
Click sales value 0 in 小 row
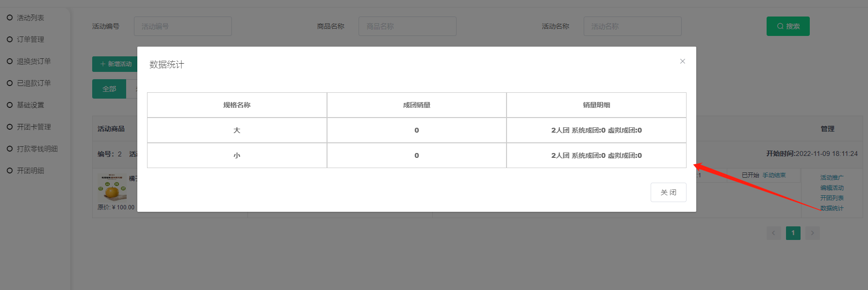point(417,155)
